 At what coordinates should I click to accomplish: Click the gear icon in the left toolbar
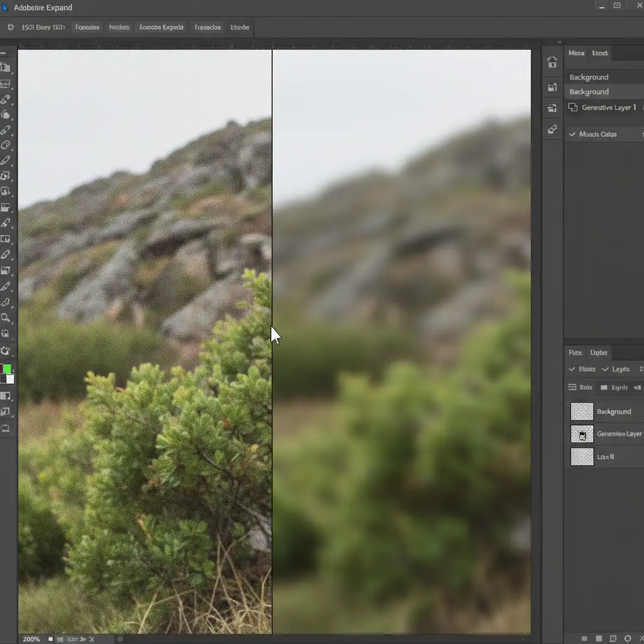click(x=6, y=351)
